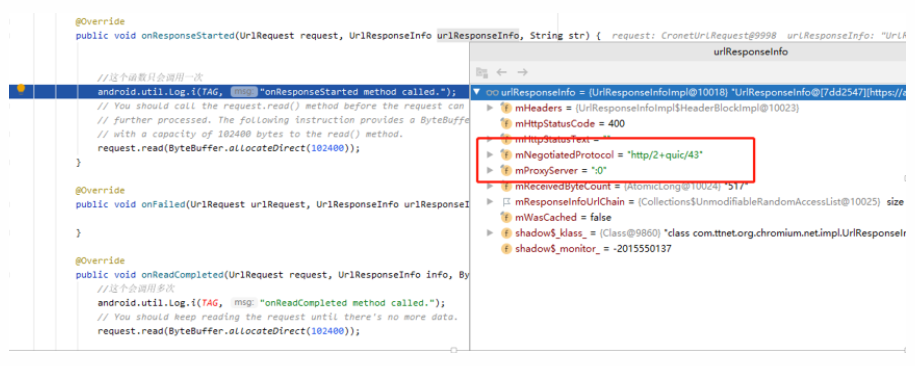
Task: Click the msg: hint in onReadCompleted
Action: tap(243, 302)
